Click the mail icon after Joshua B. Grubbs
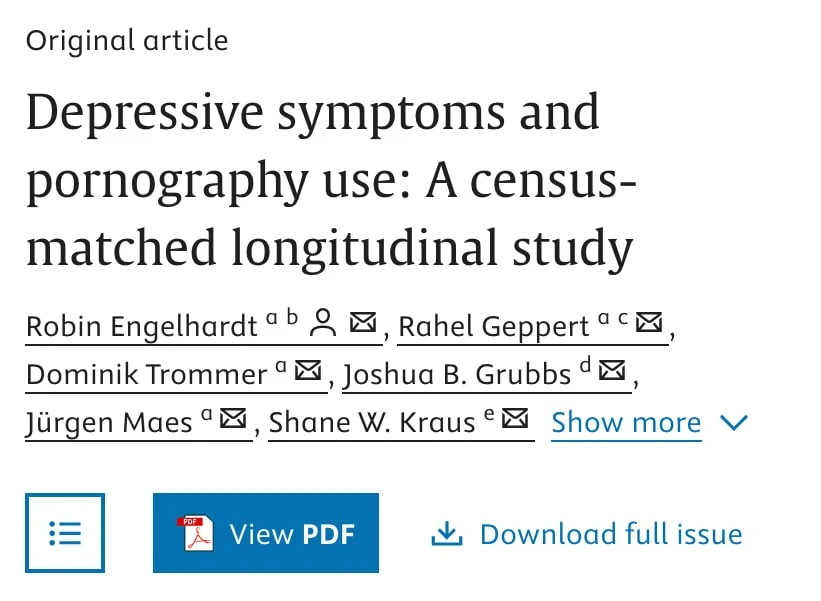821x601 pixels. (612, 370)
